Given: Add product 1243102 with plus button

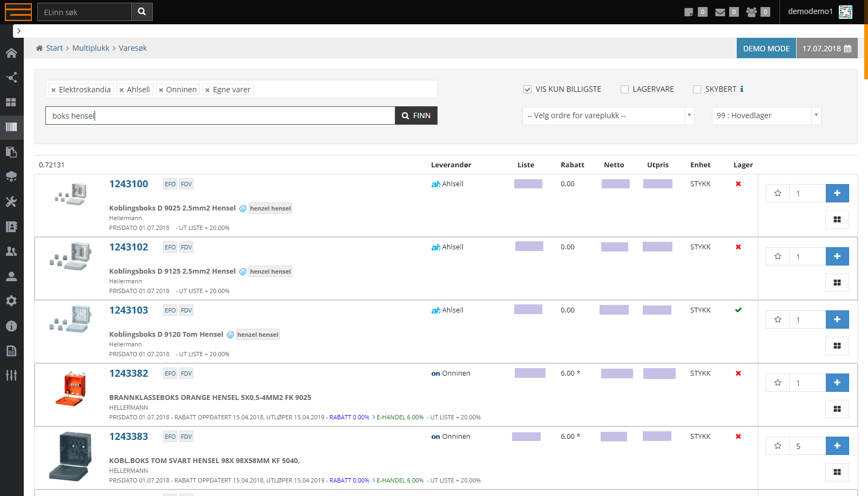Looking at the screenshot, I should pyautogui.click(x=837, y=256).
